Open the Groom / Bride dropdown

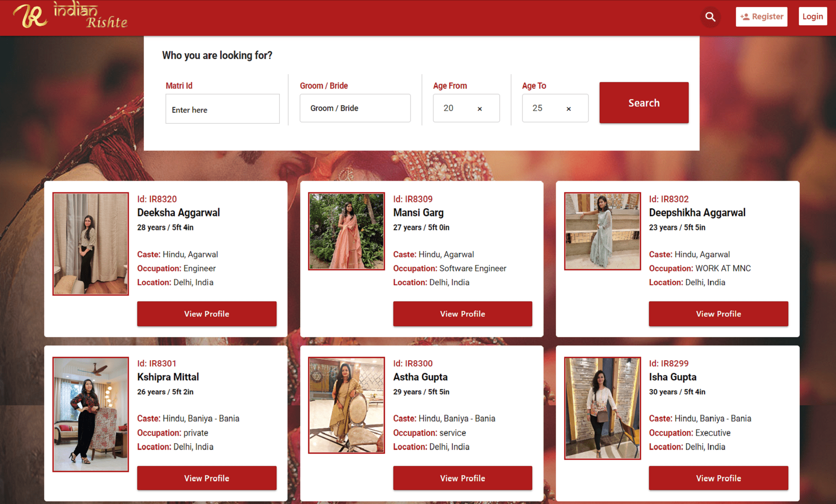click(354, 108)
